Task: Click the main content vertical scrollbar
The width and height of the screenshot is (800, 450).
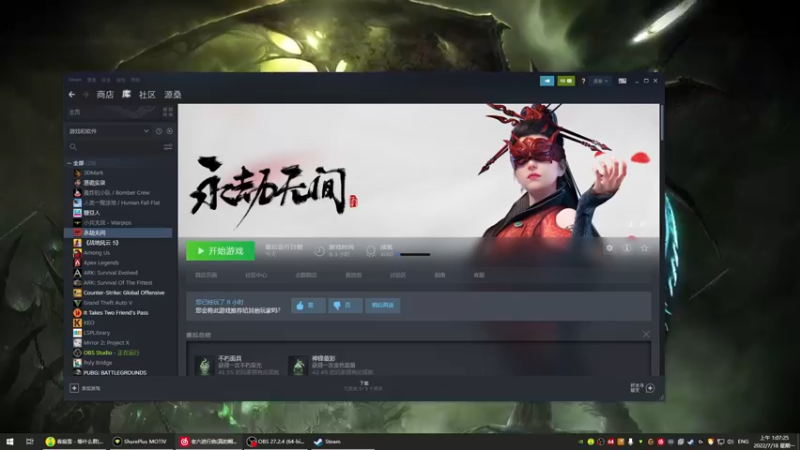Action: pyautogui.click(x=662, y=122)
